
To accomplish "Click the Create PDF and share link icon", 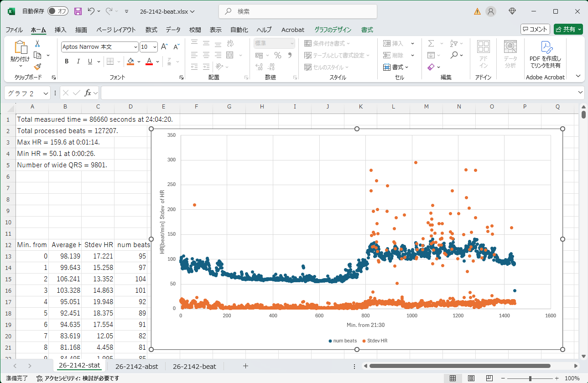I will 545,47.
